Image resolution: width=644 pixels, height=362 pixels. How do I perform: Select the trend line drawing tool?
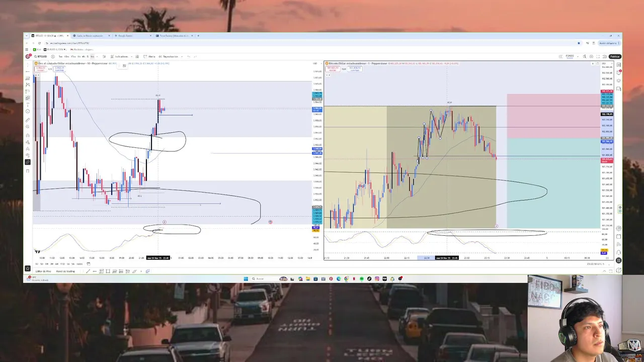pos(28,71)
